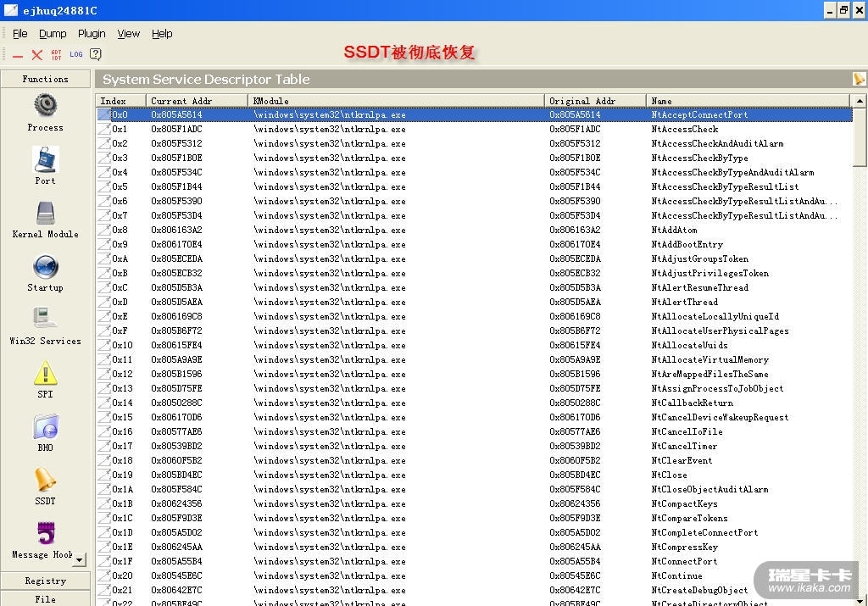The height and width of the screenshot is (606, 868).
Task: Open the Win32 Services icon
Action: (45, 320)
